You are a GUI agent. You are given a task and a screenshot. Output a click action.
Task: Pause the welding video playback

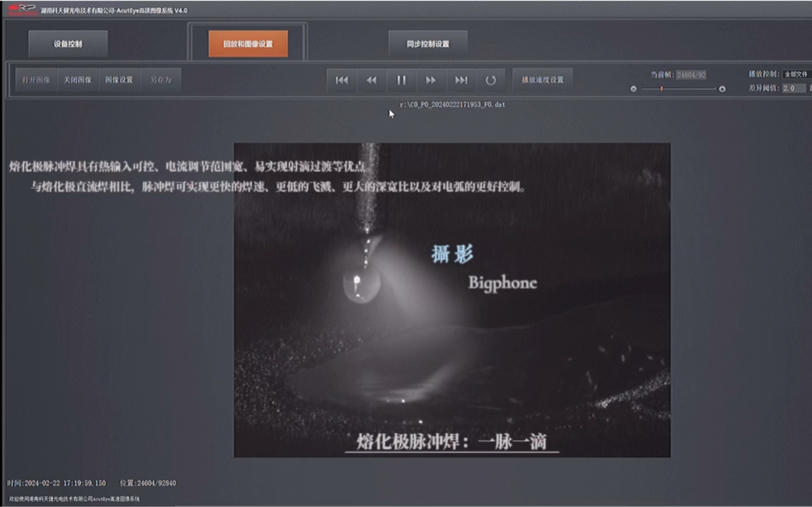click(401, 79)
